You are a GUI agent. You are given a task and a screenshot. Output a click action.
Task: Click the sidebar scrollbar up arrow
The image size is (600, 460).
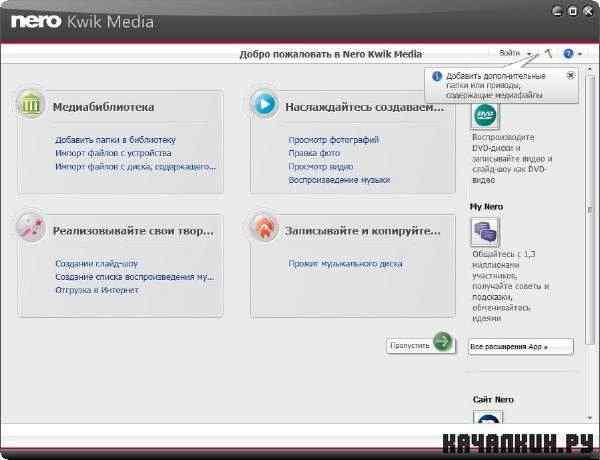[590, 68]
